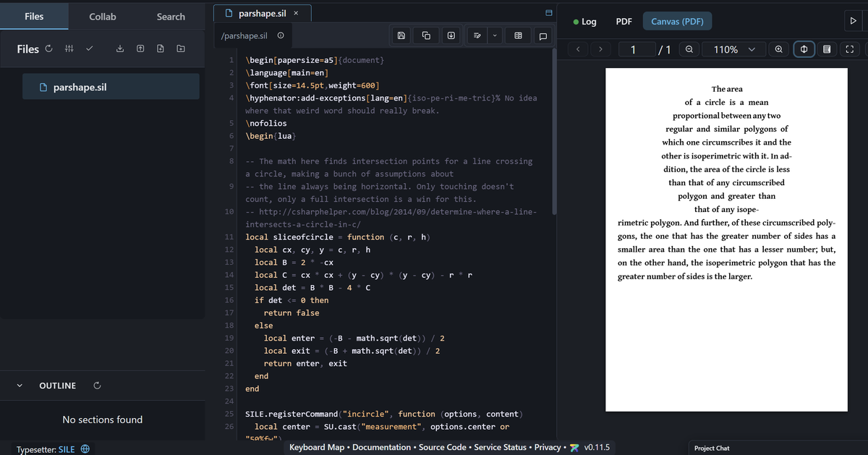Open the Service Status link

pyautogui.click(x=501, y=447)
